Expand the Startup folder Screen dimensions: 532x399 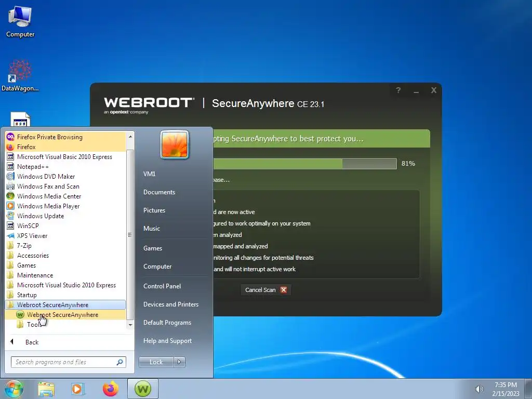click(x=65, y=295)
